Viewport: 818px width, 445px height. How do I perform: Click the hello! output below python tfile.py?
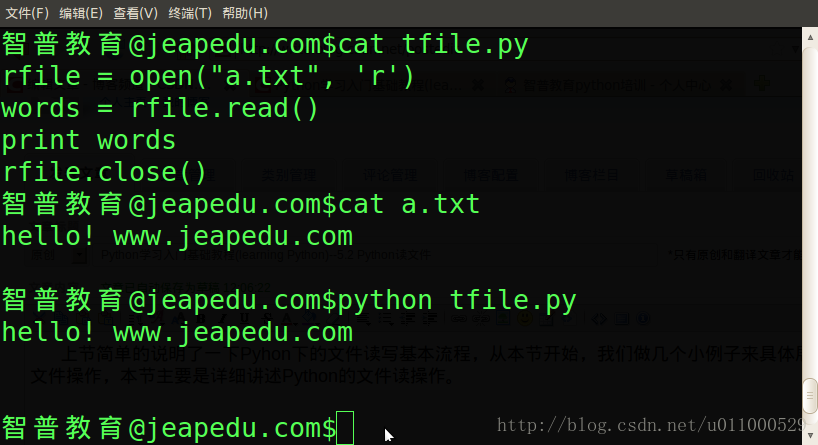point(177,332)
